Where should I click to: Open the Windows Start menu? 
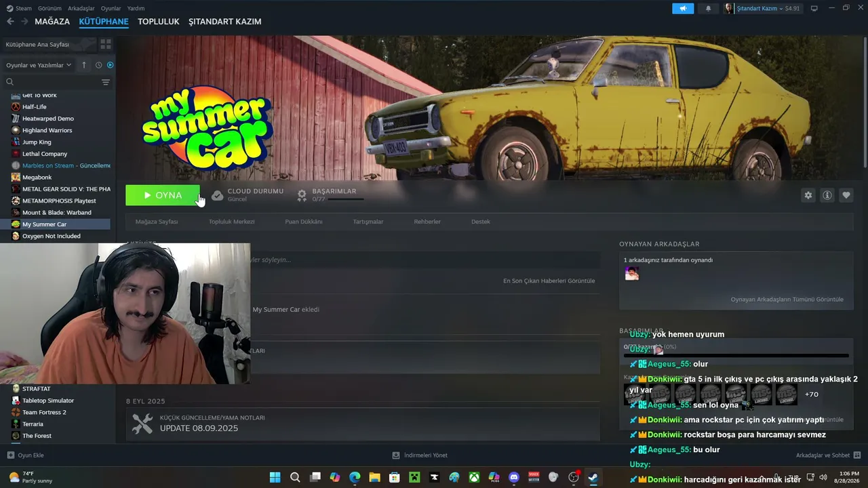tap(275, 477)
